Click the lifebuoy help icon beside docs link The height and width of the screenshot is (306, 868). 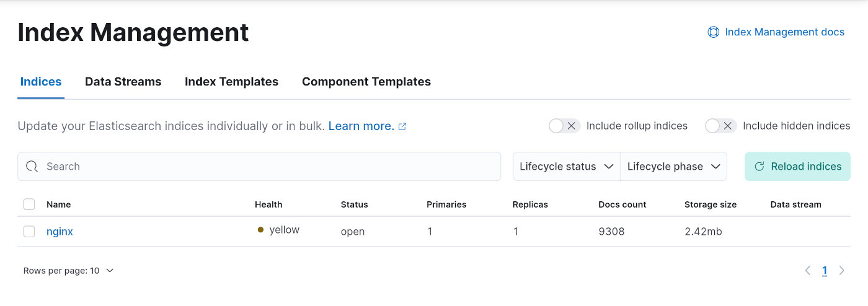click(713, 32)
